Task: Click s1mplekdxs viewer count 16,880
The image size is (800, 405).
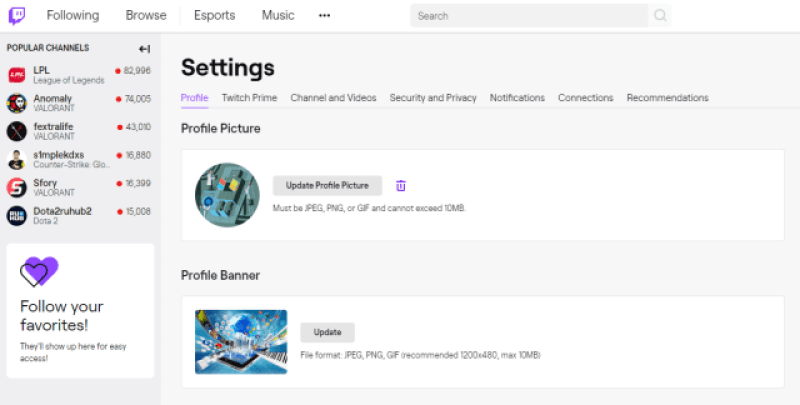Action: click(137, 155)
